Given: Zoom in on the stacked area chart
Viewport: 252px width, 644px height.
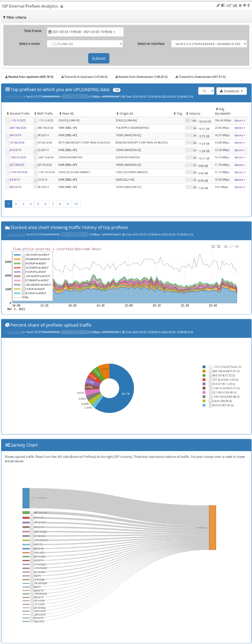Looking at the screenshot, I should pos(213,247).
